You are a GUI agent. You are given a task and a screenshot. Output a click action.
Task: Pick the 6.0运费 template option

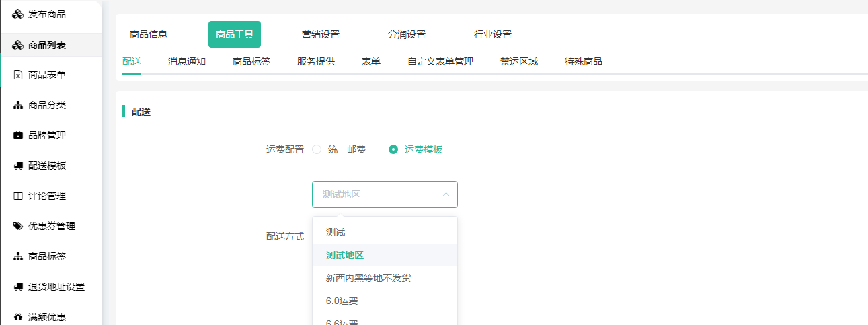click(x=342, y=301)
